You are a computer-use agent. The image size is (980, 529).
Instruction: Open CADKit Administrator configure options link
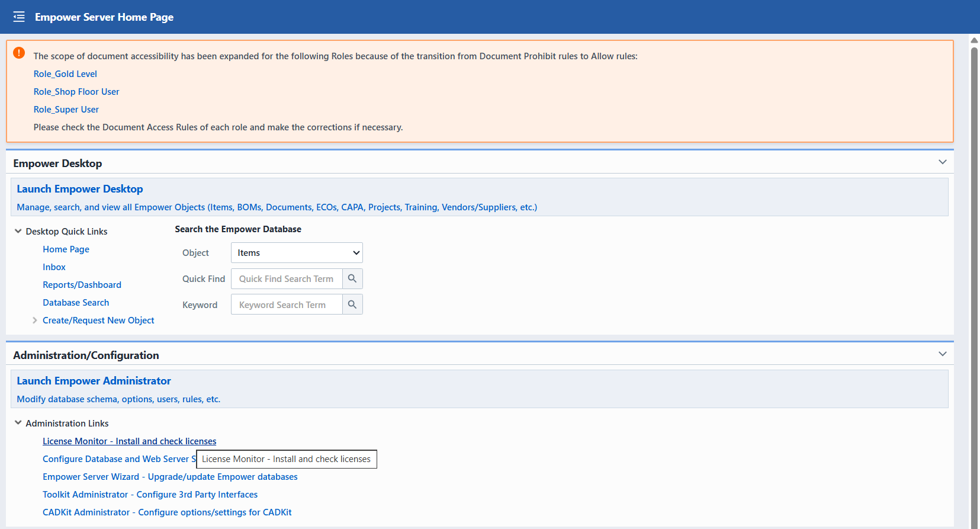[167, 512]
